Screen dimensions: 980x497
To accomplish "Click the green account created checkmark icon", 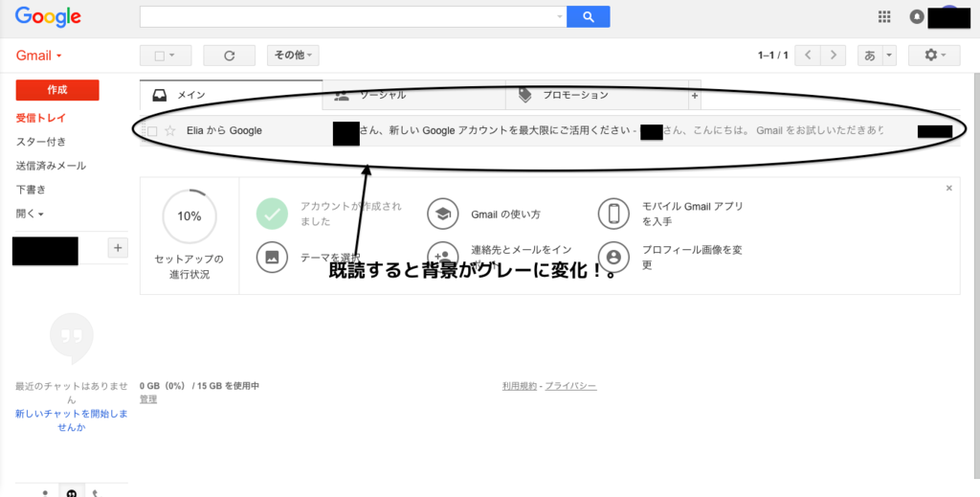I will pyautogui.click(x=272, y=214).
